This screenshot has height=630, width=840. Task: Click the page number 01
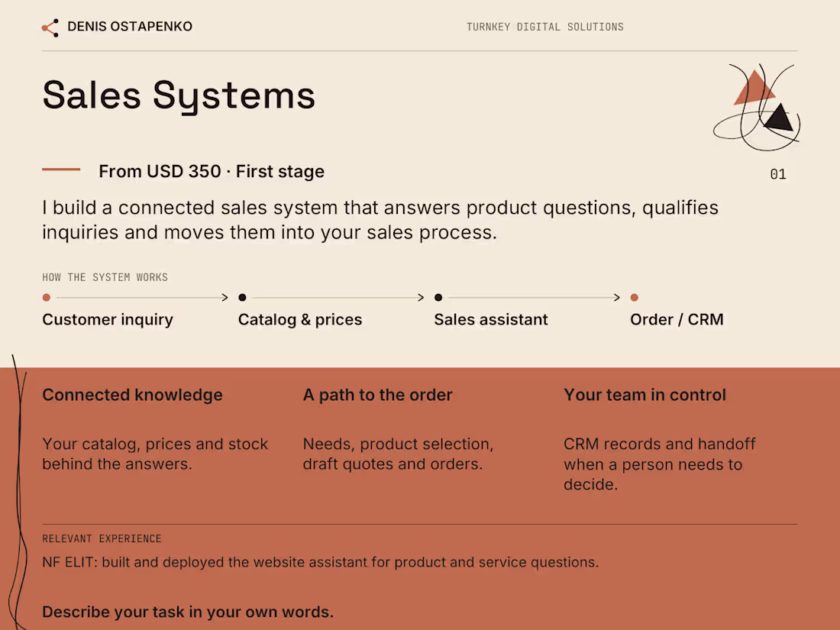pyautogui.click(x=778, y=174)
